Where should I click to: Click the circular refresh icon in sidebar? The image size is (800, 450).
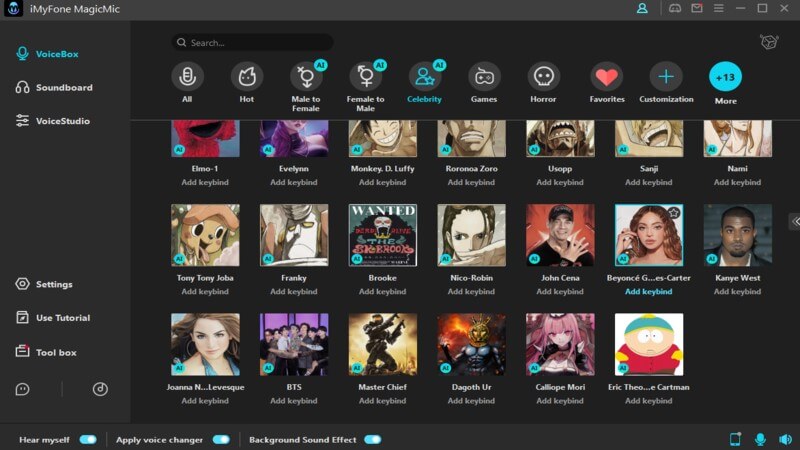[100, 389]
